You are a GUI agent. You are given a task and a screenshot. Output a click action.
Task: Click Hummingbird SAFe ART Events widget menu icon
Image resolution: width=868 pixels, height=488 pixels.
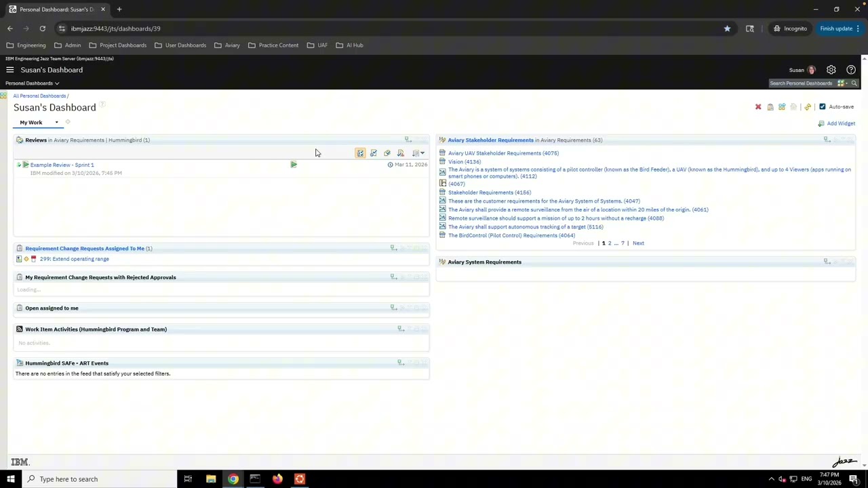(x=401, y=363)
